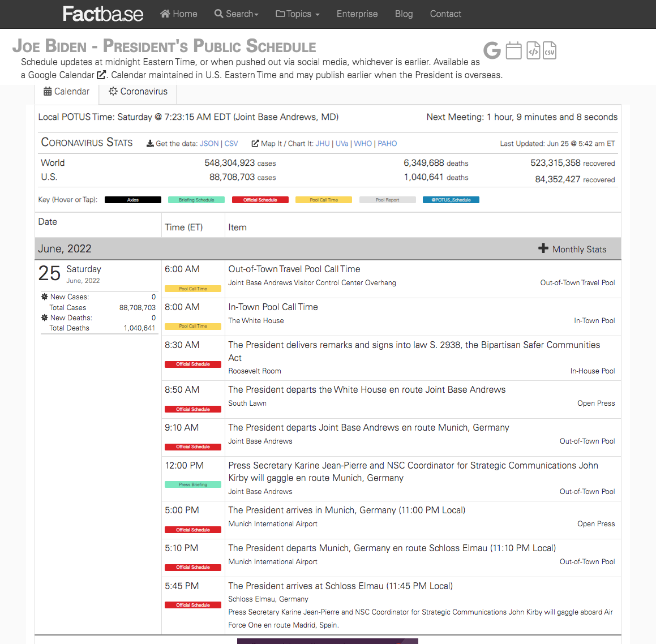This screenshot has width=656, height=644.
Task: Click the @POTUS_Schedule blue key swatch
Action: tap(451, 200)
